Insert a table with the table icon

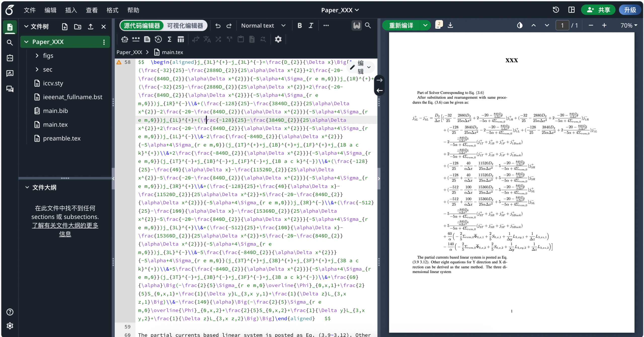click(x=181, y=39)
